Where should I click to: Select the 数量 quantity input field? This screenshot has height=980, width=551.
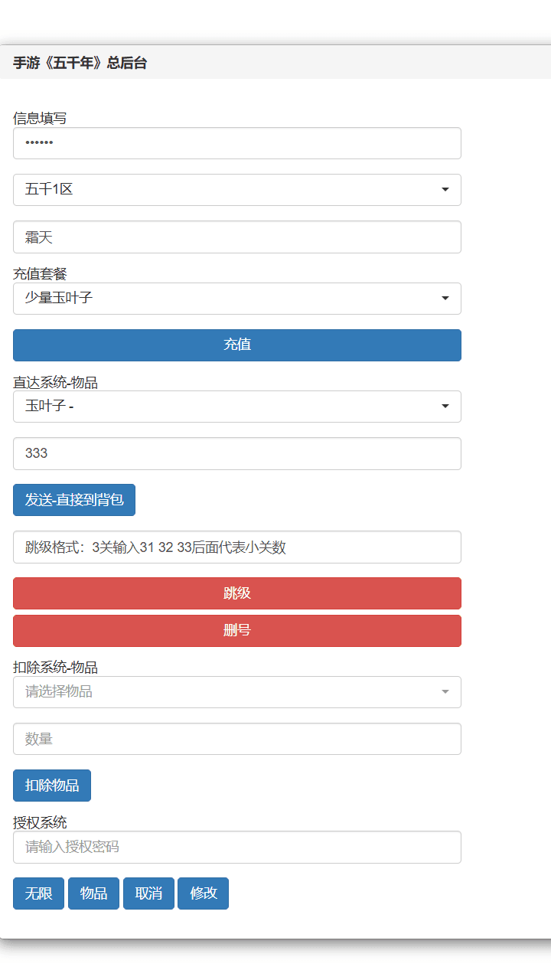(x=236, y=738)
